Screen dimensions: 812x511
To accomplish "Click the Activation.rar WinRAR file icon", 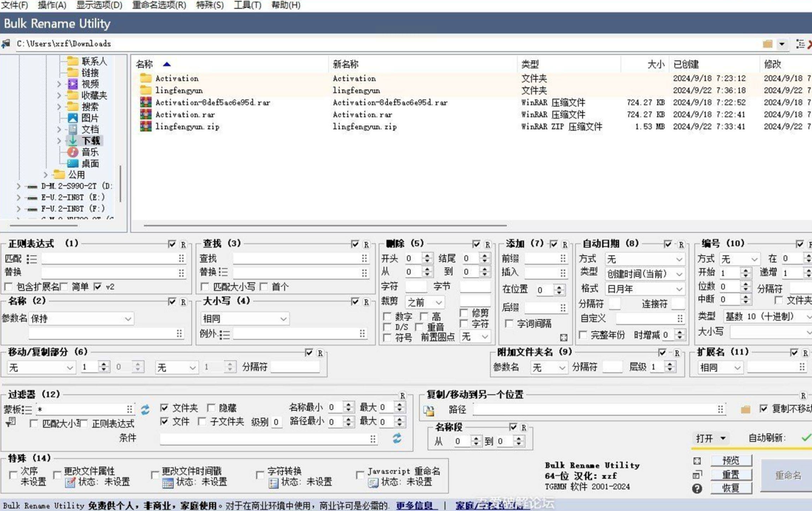I will click(145, 115).
